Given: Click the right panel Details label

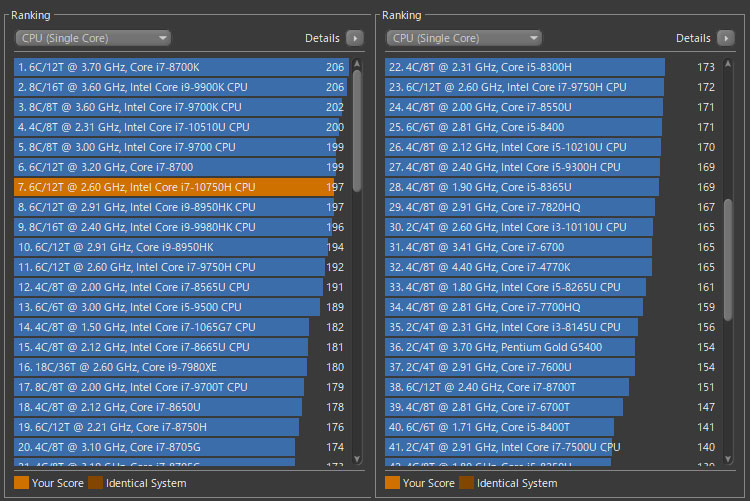Looking at the screenshot, I should (x=693, y=38).
